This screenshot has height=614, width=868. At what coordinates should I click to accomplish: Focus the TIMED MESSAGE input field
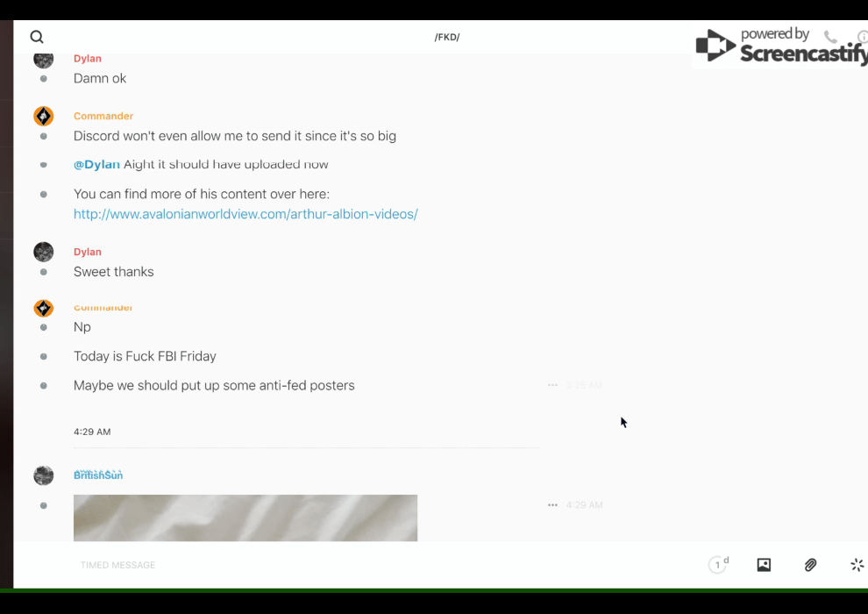388,565
